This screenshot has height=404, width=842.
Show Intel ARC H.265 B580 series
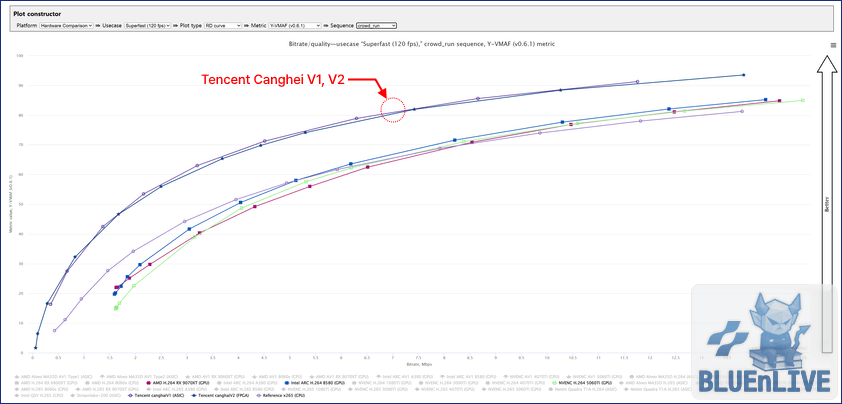click(245, 389)
